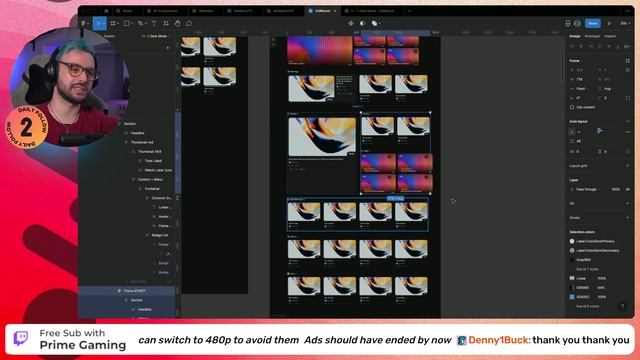The height and width of the screenshot is (360, 640).
Task: Switch to the Design tab
Action: coord(575,36)
